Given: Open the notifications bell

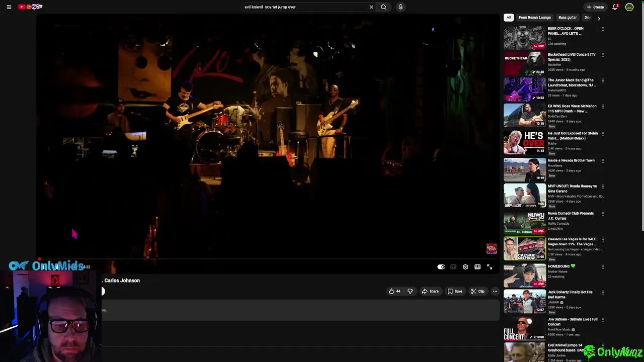Looking at the screenshot, I should [615, 7].
